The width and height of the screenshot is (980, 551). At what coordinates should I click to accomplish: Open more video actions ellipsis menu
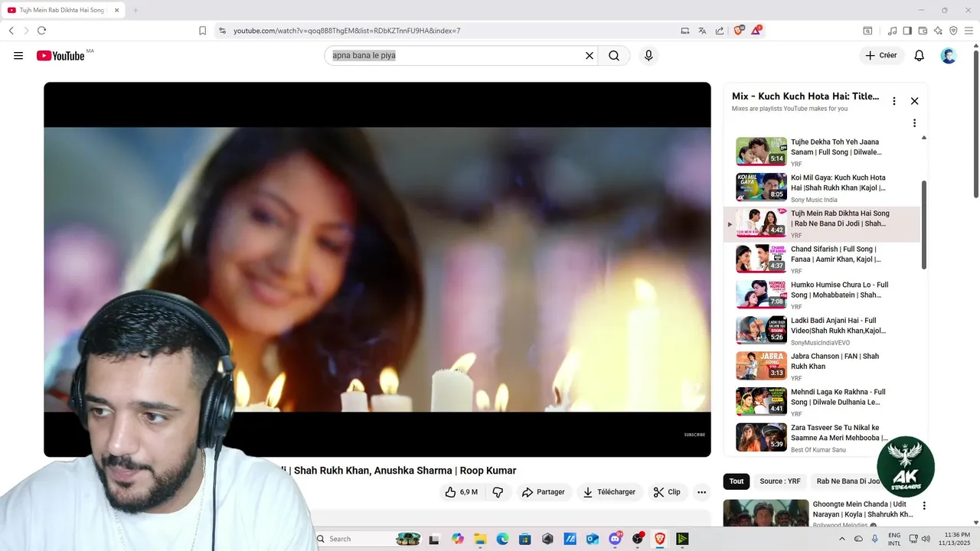tap(701, 492)
